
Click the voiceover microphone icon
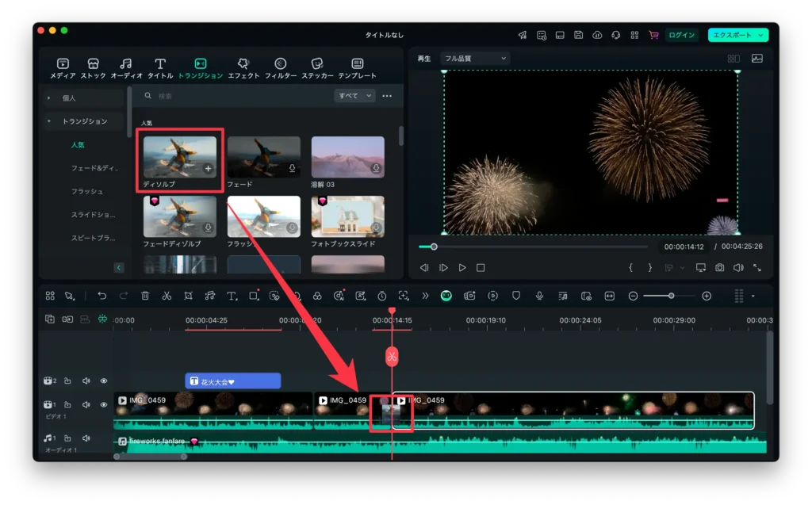(539, 296)
